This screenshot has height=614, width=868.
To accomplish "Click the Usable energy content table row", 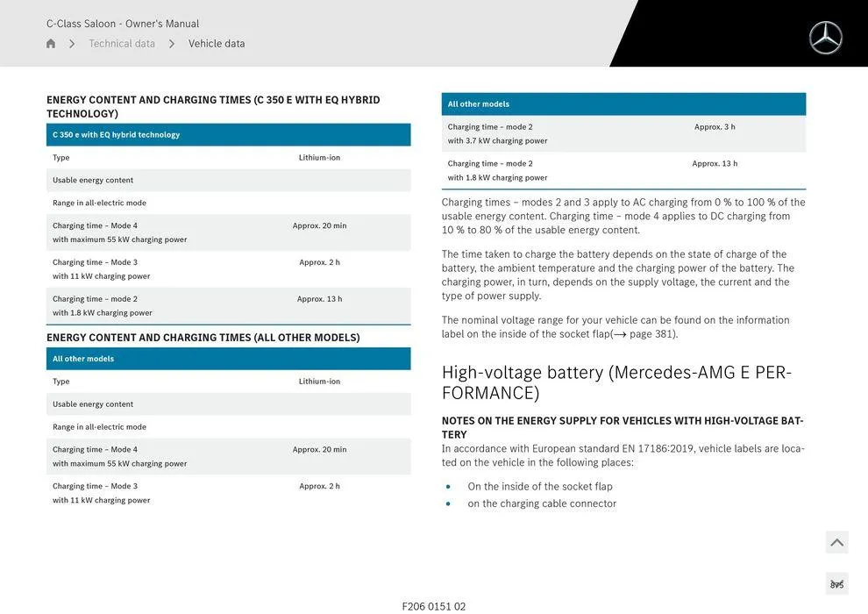I will click(x=91, y=179).
